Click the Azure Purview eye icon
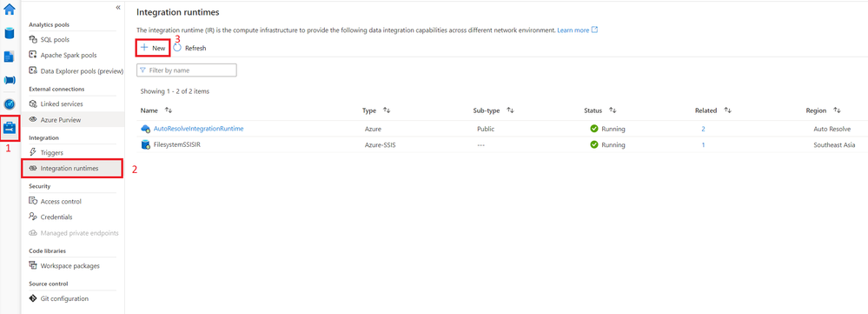Image resolution: width=868 pixels, height=314 pixels. [x=33, y=120]
